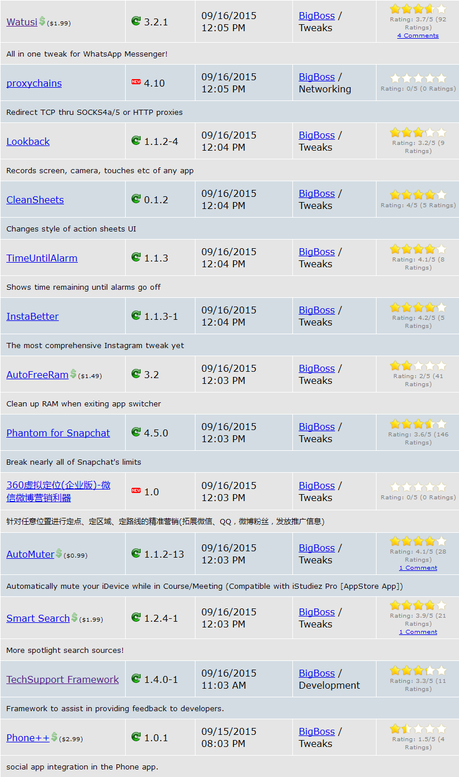Click the dollar sign icon beside AutoFreeRam
The image size is (459, 777).
click(73, 374)
